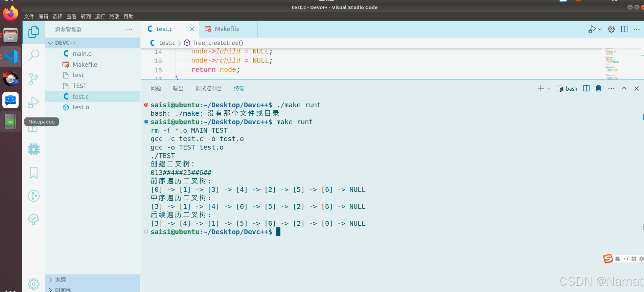The width and height of the screenshot is (644, 292).
Task: Close the terminal panel
Action: point(637,88)
